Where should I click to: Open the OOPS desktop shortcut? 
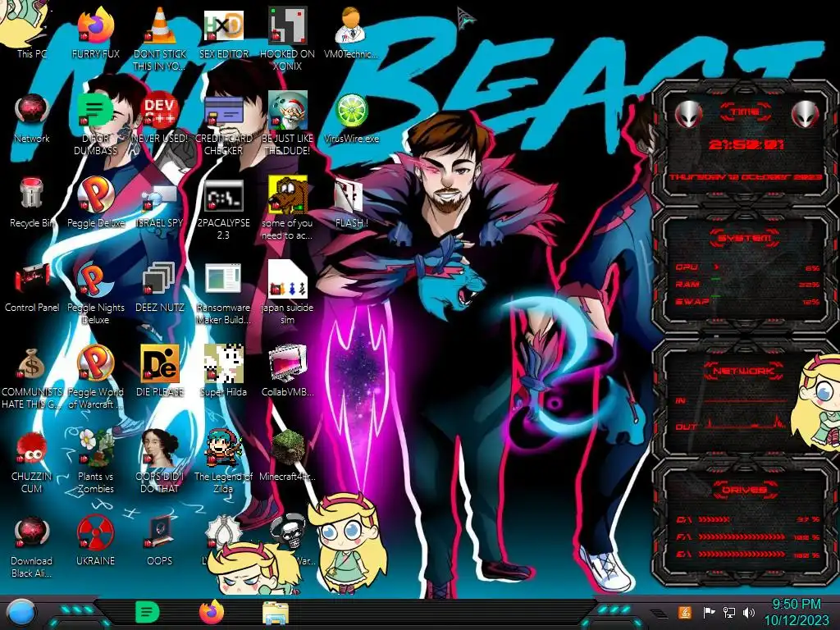[159, 532]
